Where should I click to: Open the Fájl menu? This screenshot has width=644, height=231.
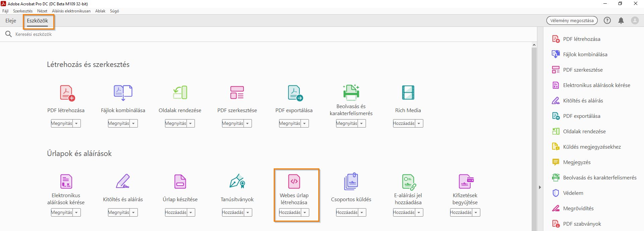pos(5,11)
